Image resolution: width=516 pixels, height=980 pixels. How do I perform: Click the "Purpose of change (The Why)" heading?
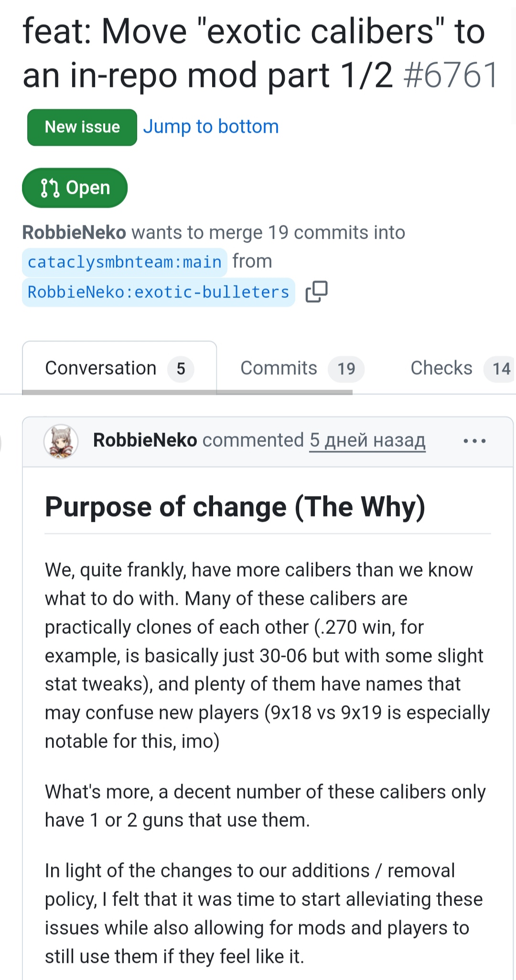[x=235, y=506]
